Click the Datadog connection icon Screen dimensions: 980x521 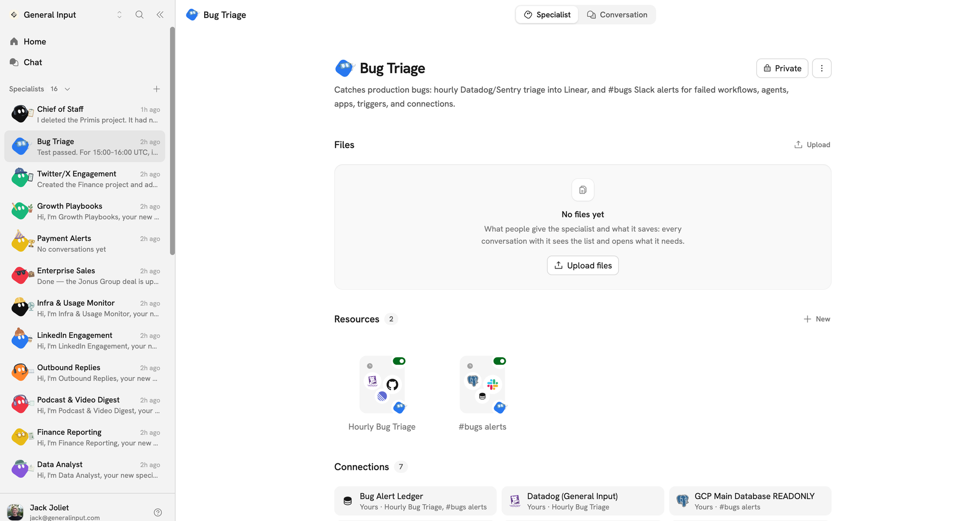pyautogui.click(x=515, y=501)
